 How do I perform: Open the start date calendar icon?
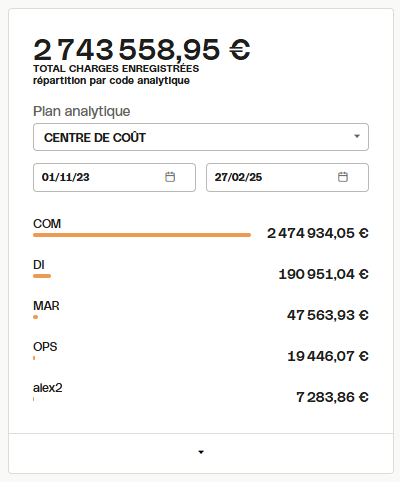coord(170,177)
